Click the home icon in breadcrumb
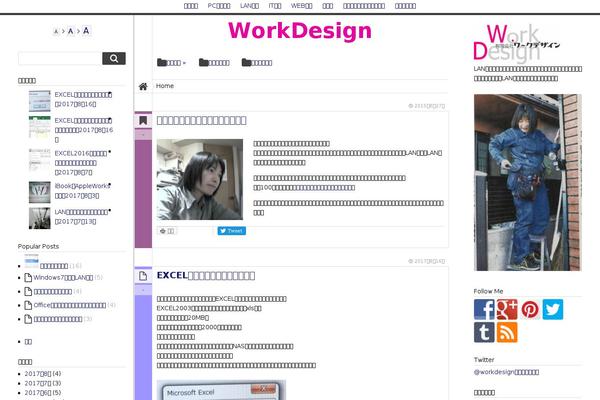This screenshot has height=400, width=600. [x=143, y=87]
